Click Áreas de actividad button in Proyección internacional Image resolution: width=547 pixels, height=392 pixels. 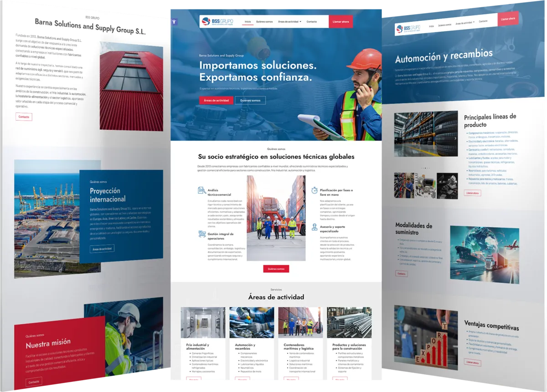pyautogui.click(x=102, y=249)
